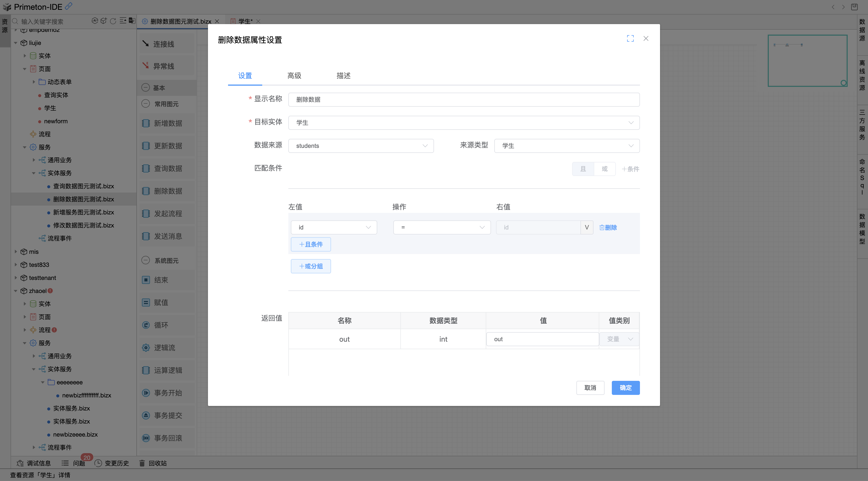This screenshot has height=481, width=868.
Task: Open the 数据来源 students dropdown
Action: tap(361, 146)
